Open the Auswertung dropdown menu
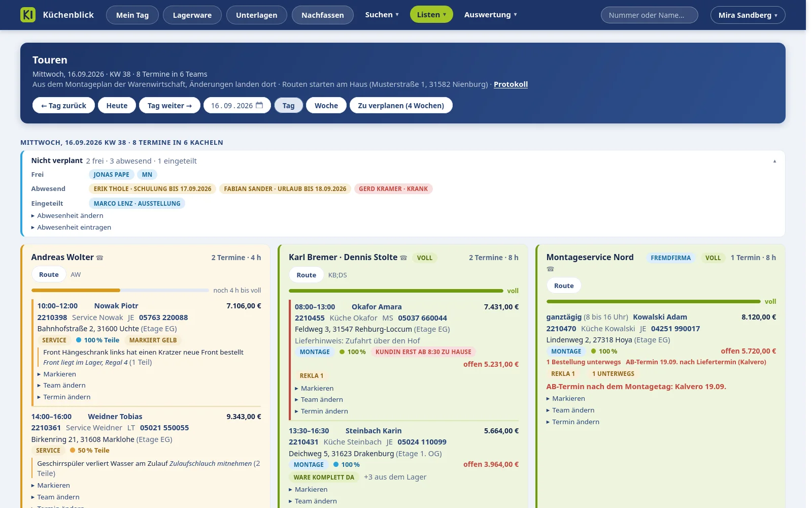The width and height of the screenshot is (812, 508). tap(491, 15)
